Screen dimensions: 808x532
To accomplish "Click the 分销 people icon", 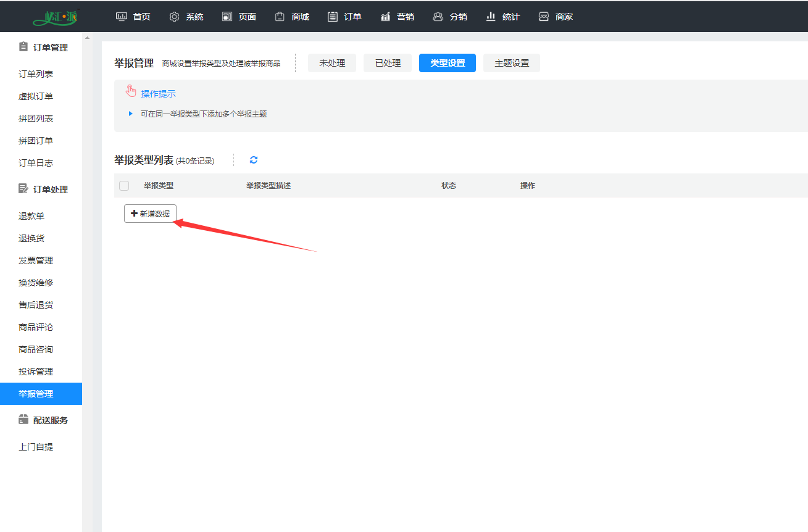I will click(438, 17).
